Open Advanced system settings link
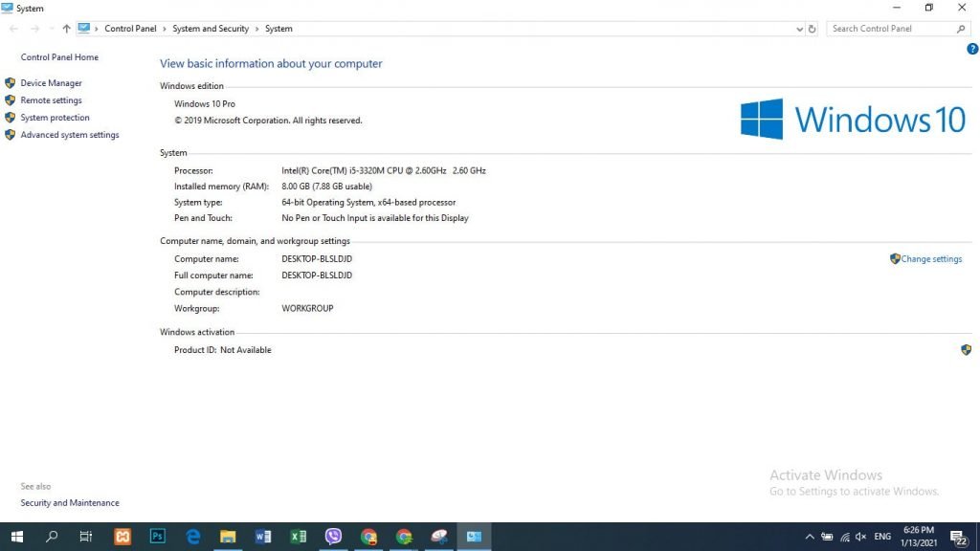This screenshot has height=551, width=980. point(69,135)
